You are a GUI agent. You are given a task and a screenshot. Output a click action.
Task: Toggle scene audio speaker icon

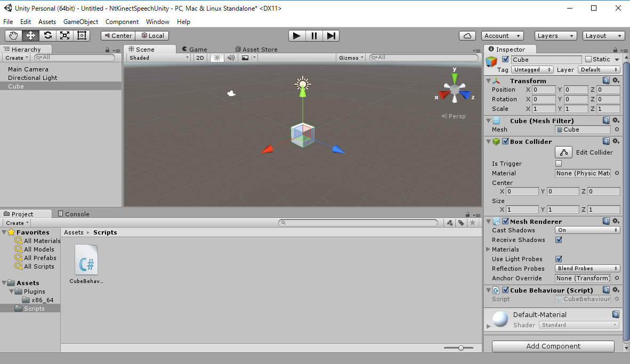[231, 58]
